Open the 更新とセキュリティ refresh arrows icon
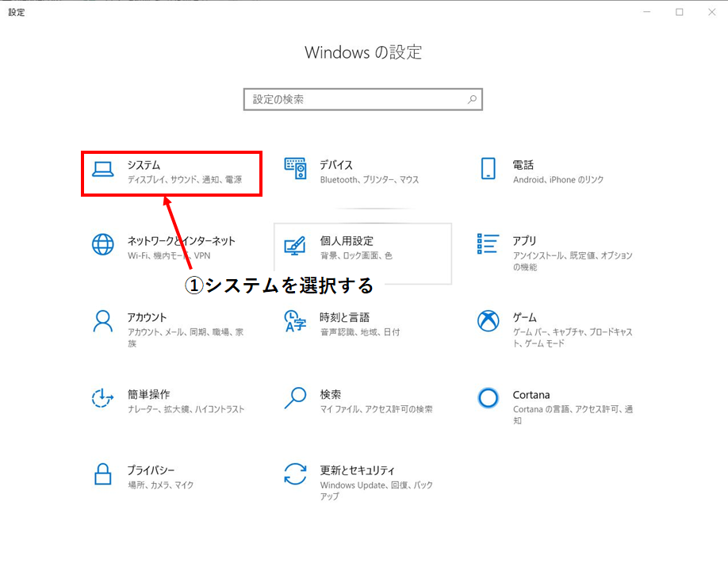728x571 pixels. click(x=295, y=474)
